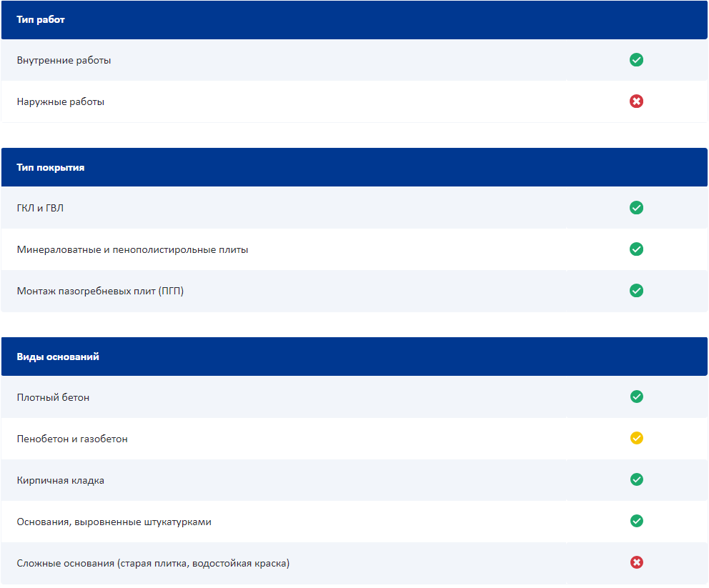Screen dimensions: 709x588
Task: Click green checkmark for Внутренние работы
Action: point(636,60)
